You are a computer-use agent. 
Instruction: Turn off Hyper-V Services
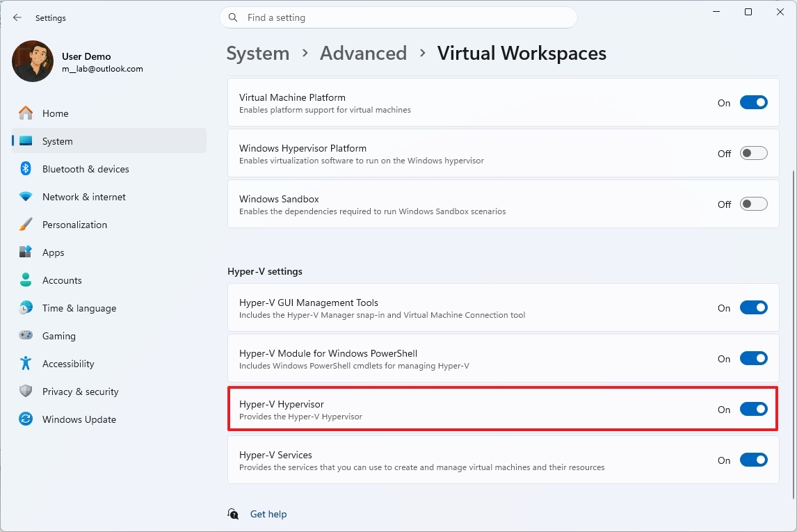pos(754,460)
